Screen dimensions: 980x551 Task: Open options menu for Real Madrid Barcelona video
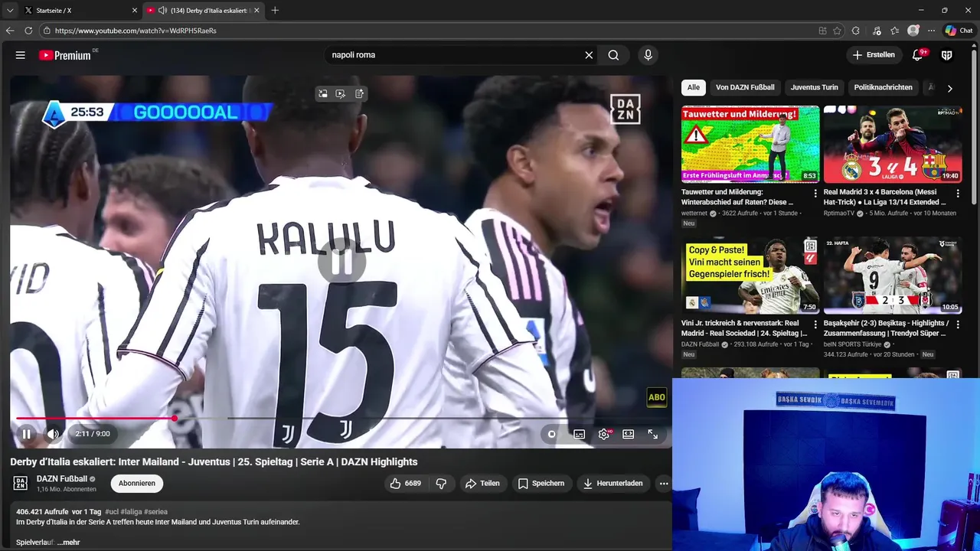coord(957,194)
